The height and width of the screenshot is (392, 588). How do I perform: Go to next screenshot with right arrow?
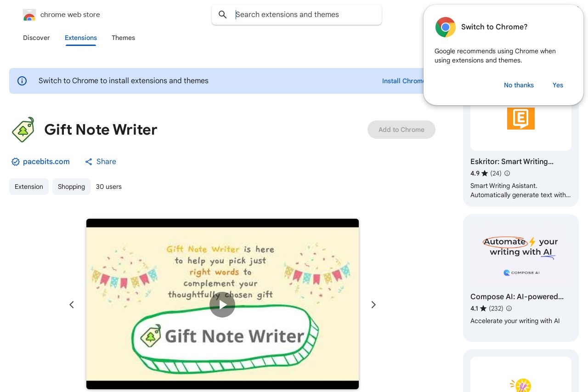[373, 305]
